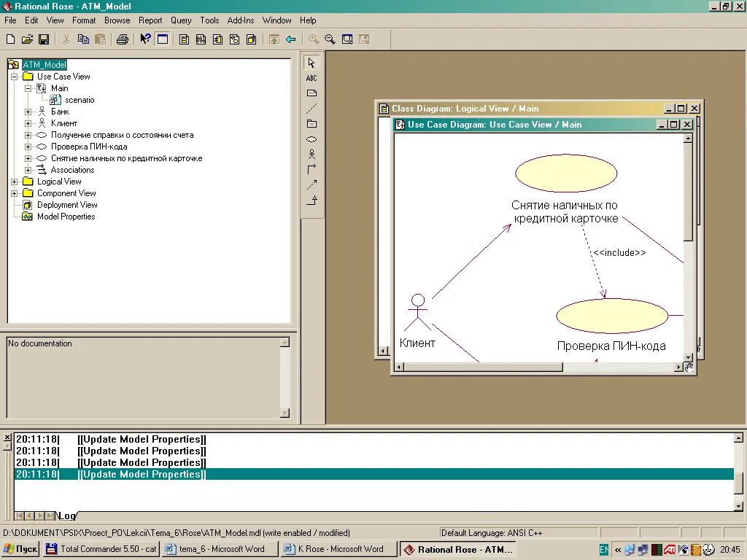The width and height of the screenshot is (747, 560).
Task: Select the Note tool in toolbox
Action: [311, 93]
